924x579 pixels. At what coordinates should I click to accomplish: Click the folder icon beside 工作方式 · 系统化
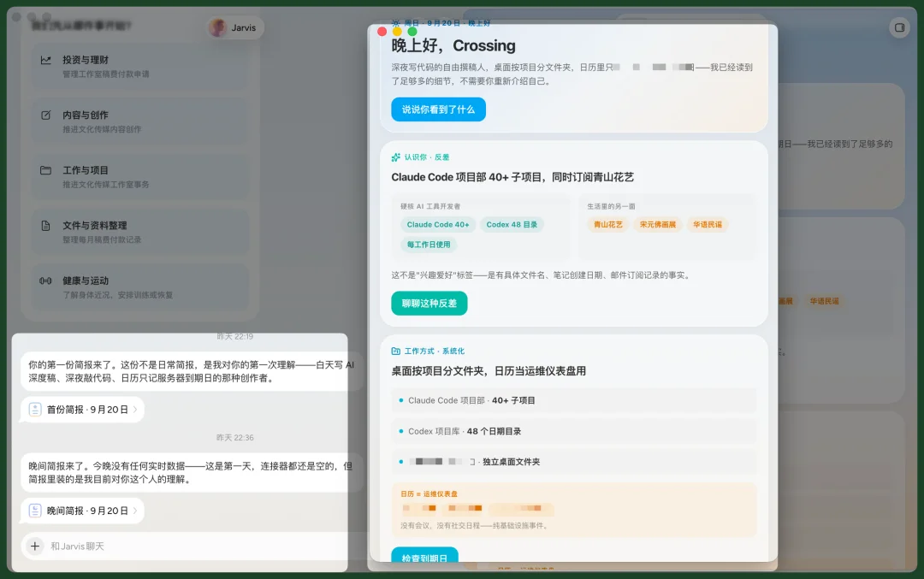coord(396,351)
